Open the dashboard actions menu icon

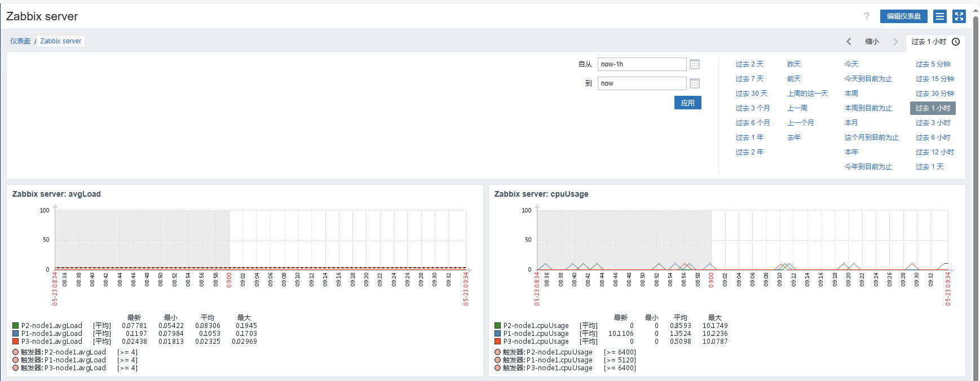[939, 16]
